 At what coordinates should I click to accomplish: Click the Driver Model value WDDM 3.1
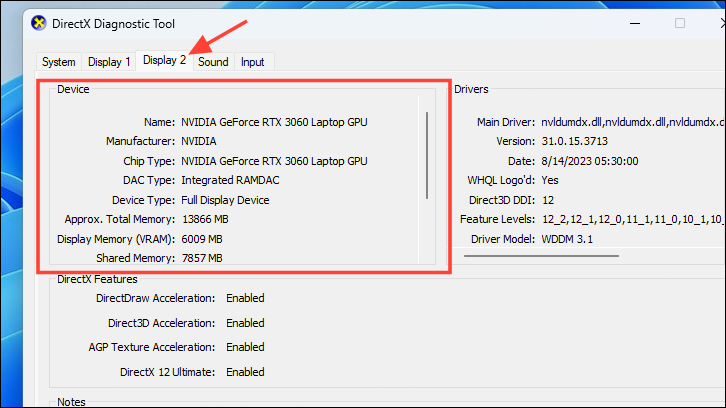coord(567,239)
